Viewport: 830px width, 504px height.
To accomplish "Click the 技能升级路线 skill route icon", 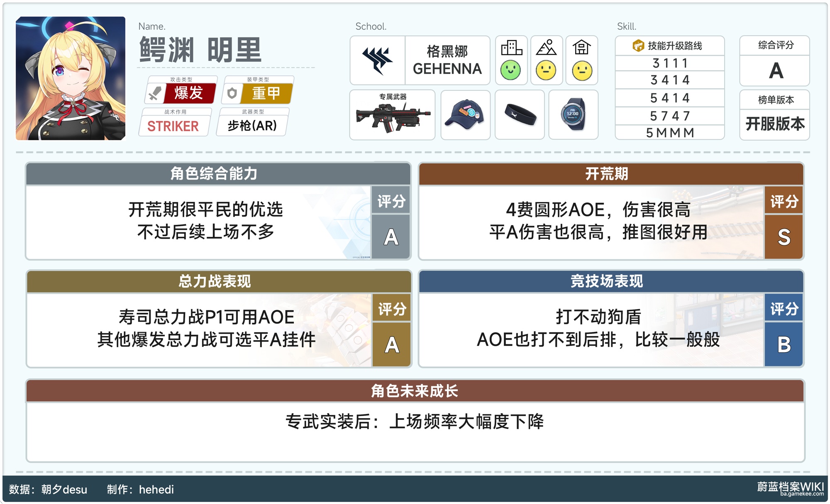I will (638, 46).
